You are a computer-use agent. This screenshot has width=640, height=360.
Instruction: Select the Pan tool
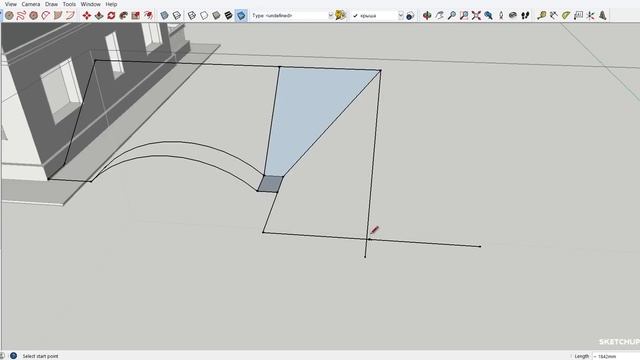440,16
